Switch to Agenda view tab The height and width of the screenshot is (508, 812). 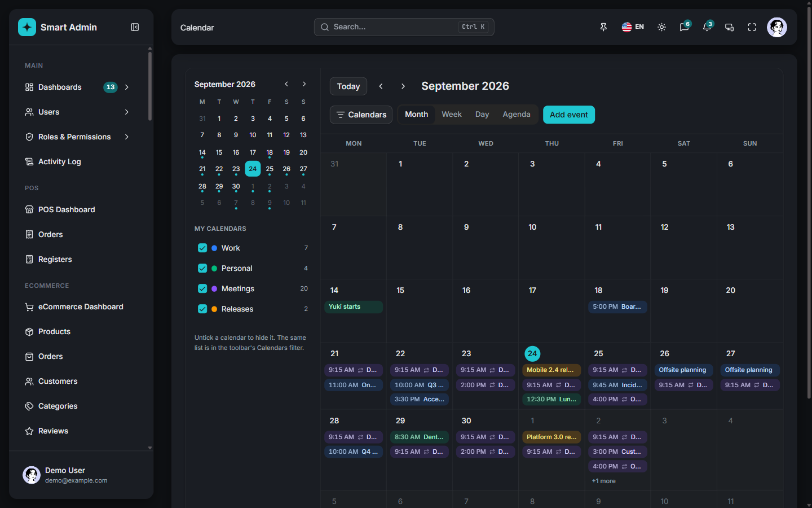517,114
